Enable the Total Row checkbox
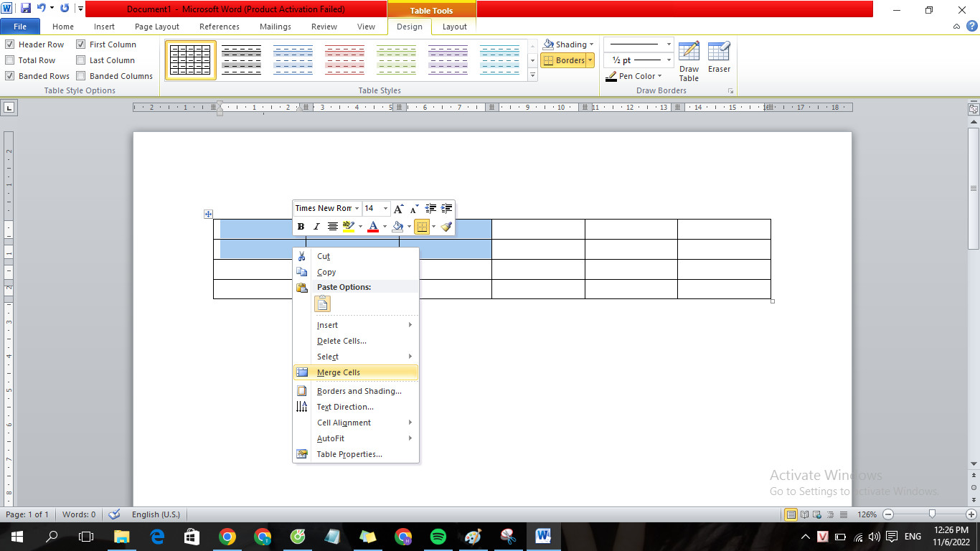 [10, 60]
